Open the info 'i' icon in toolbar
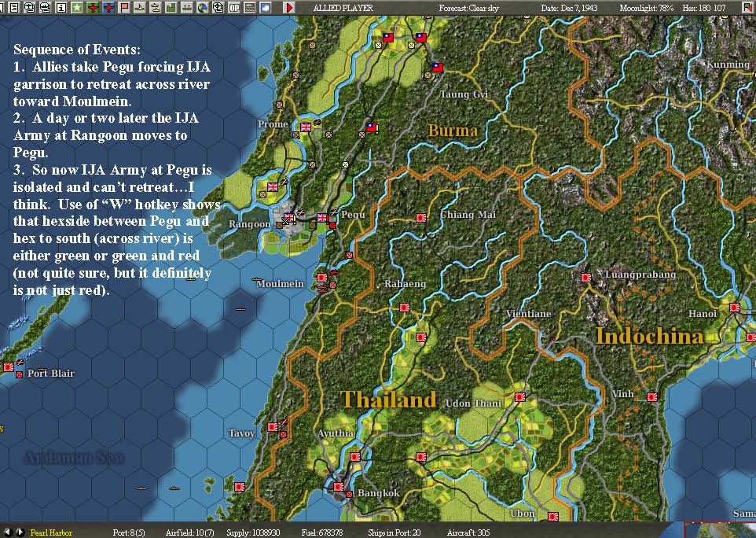756x538 pixels. tap(61, 8)
